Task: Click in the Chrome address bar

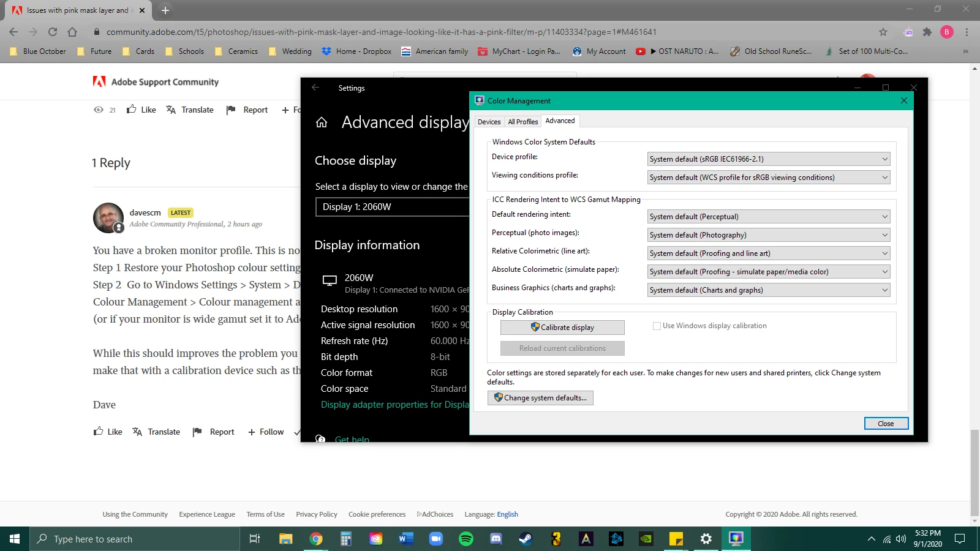Action: coord(484,32)
